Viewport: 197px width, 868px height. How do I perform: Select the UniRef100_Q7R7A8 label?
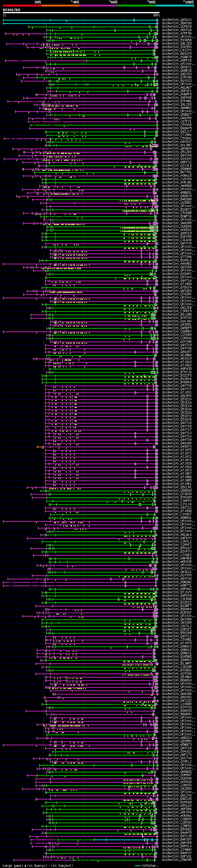(177, 78)
